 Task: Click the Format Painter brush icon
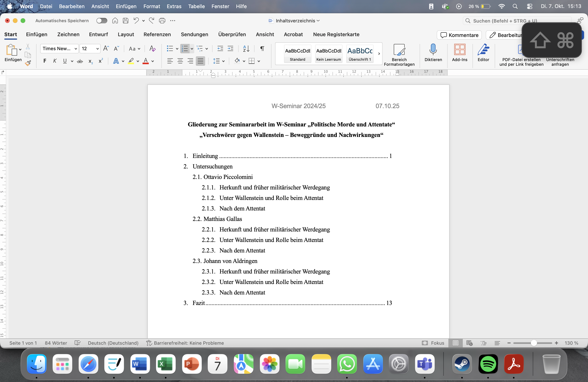coord(28,63)
